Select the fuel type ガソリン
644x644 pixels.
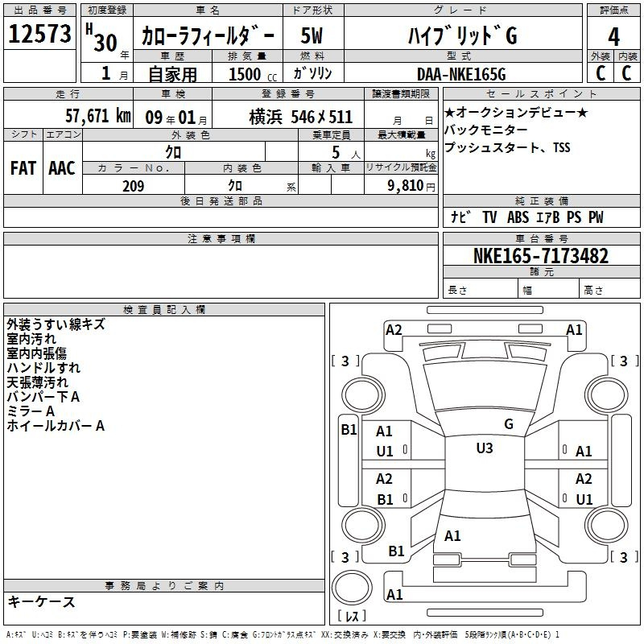point(312,73)
